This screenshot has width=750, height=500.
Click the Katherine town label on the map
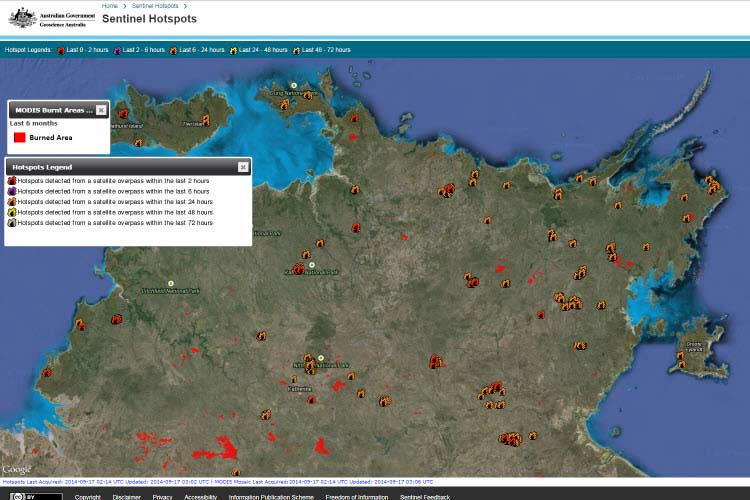[300, 389]
